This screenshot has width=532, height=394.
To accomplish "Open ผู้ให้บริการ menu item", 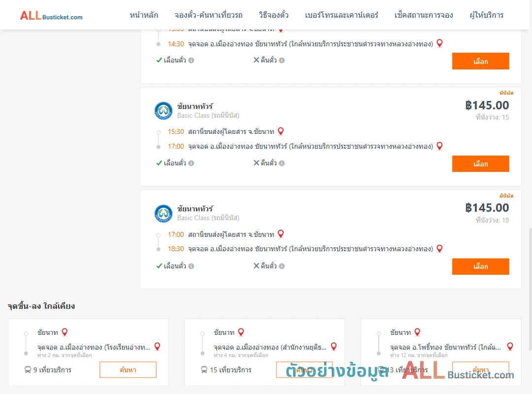I will coord(486,15).
